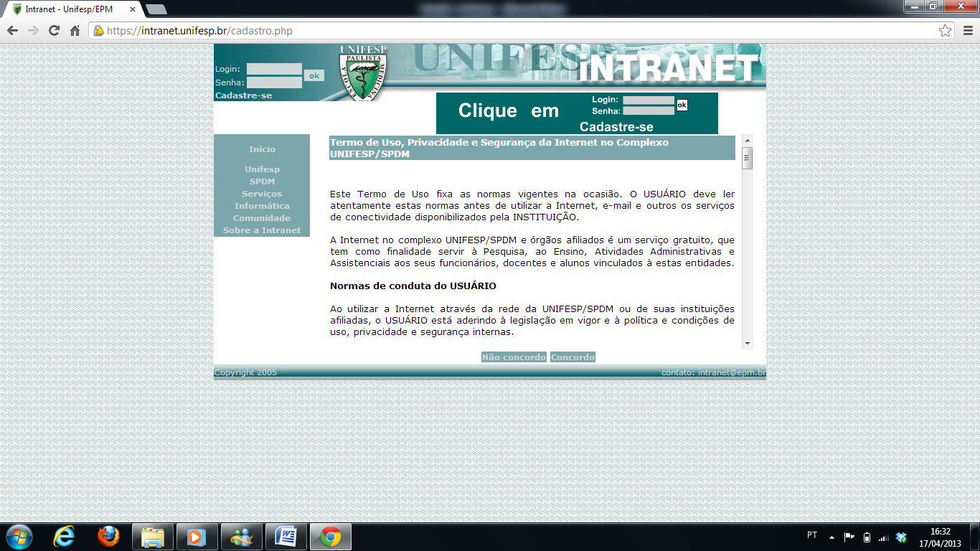
Task: Open the browser home page icon
Action: [75, 31]
